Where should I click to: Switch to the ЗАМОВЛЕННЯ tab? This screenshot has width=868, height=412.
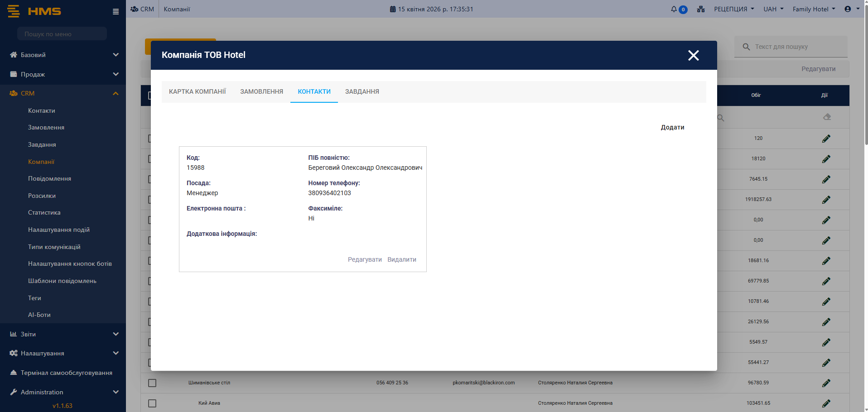point(261,91)
